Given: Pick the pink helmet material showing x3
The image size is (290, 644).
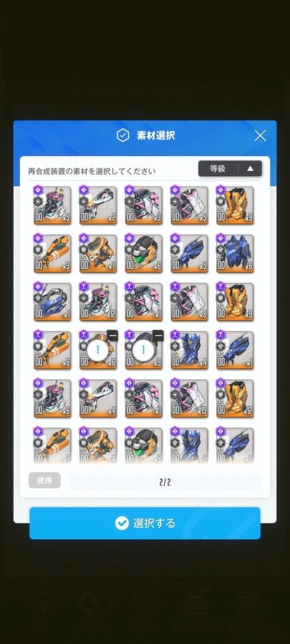Looking at the screenshot, I should click(x=144, y=205).
